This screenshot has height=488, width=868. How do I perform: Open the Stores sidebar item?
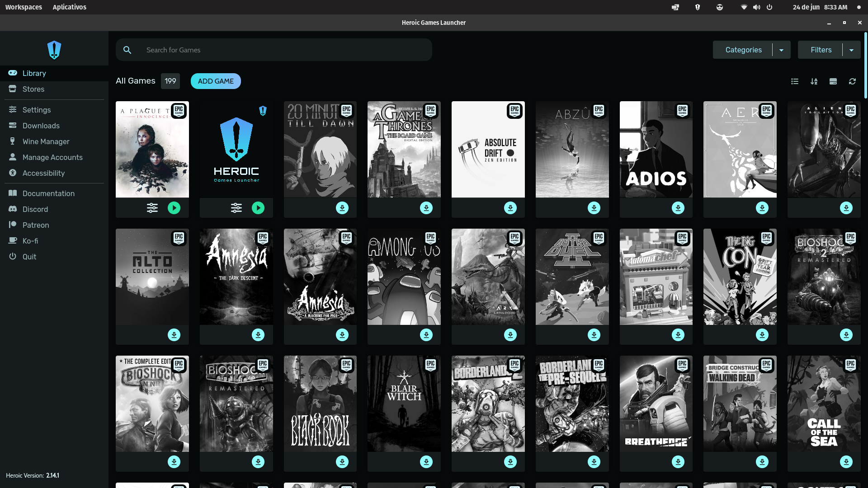(x=33, y=89)
